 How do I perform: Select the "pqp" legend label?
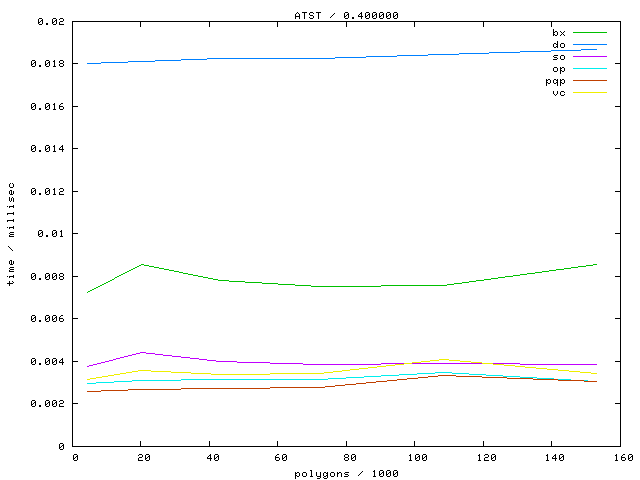point(555,81)
